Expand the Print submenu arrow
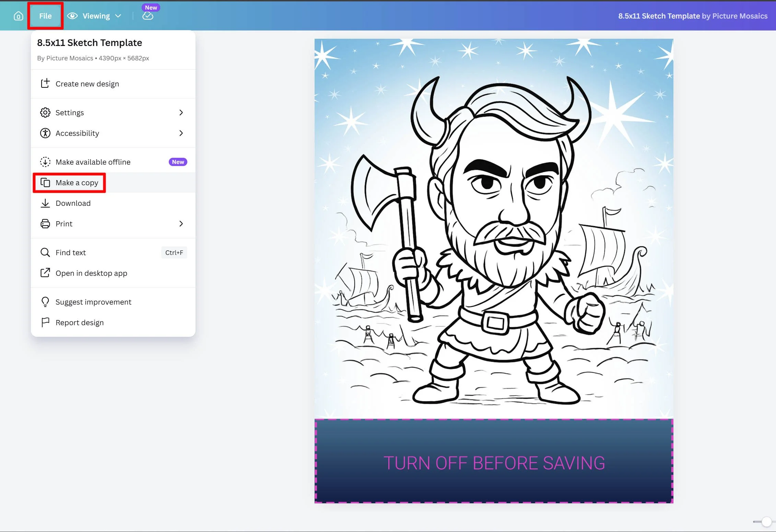Screen dimensions: 776x532 click(181, 224)
